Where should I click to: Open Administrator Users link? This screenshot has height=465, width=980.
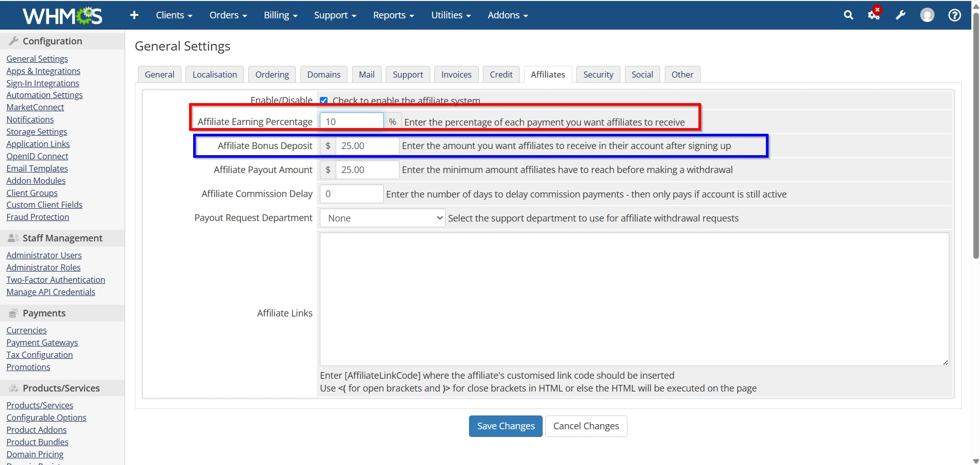pyautogui.click(x=44, y=255)
